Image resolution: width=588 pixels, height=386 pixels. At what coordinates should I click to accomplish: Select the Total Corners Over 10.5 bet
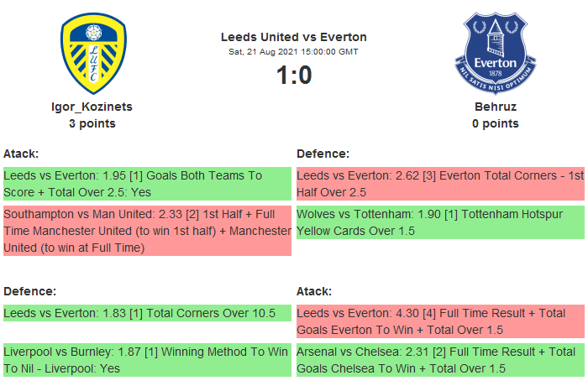point(147,314)
